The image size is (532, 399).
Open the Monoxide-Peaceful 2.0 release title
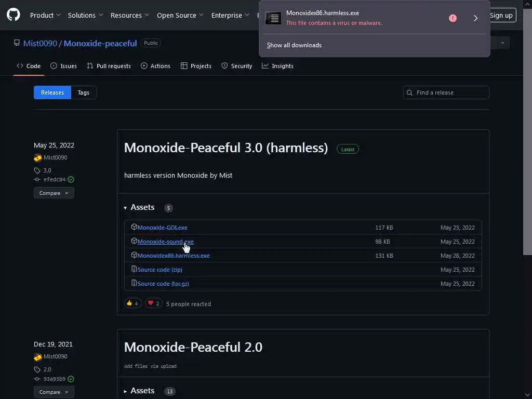tap(193, 347)
